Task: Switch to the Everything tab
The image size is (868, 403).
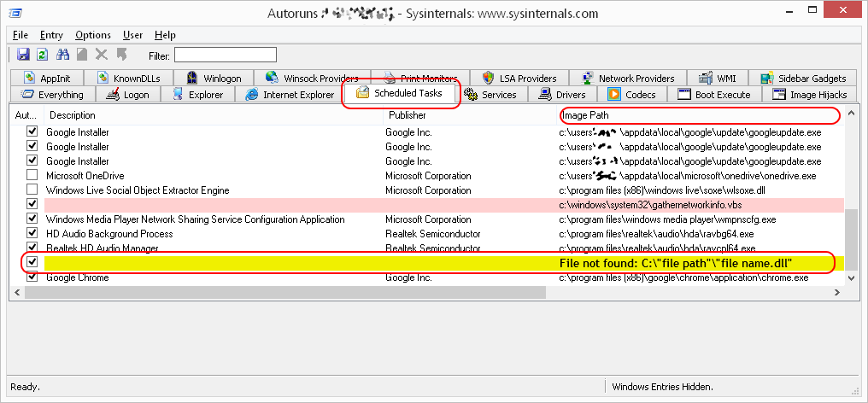Action: coord(52,95)
